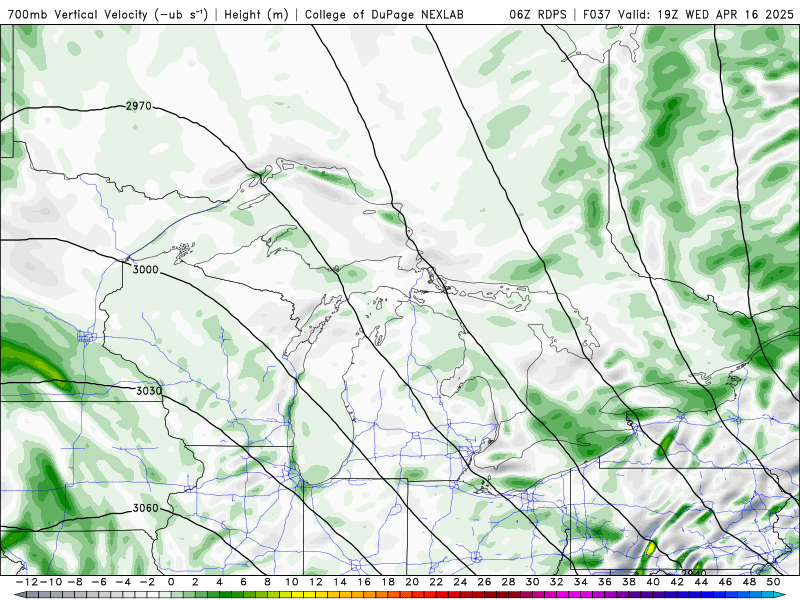Click the negative 4 colorbar label

tap(123, 582)
